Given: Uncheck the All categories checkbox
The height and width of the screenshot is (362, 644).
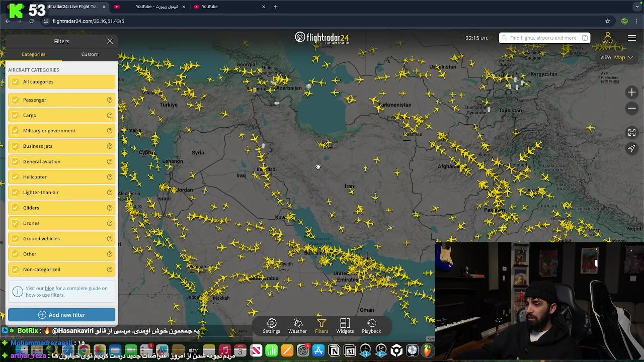Looking at the screenshot, I should [x=15, y=82].
